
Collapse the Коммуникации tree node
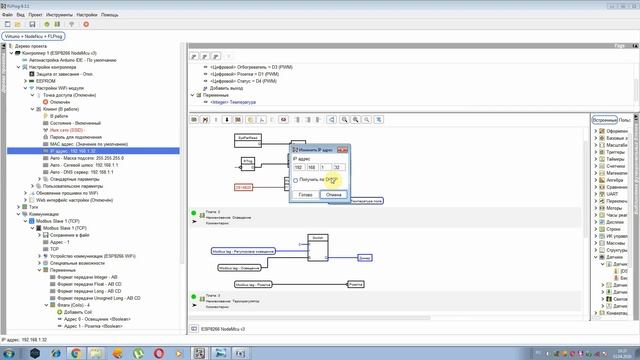18,214
